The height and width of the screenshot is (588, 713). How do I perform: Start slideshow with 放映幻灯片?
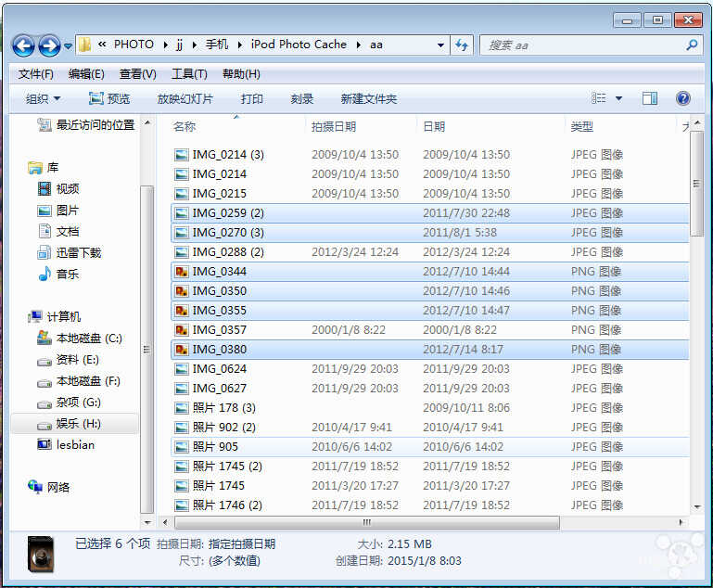185,98
